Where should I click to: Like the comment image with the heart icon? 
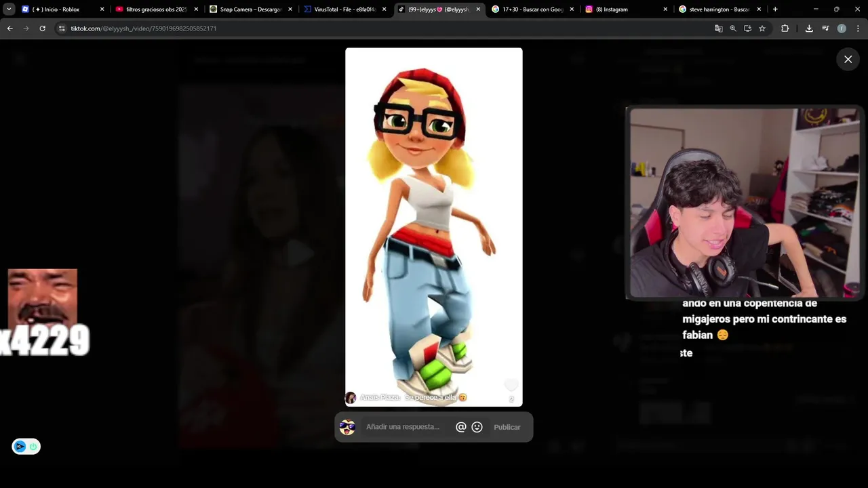tap(511, 386)
